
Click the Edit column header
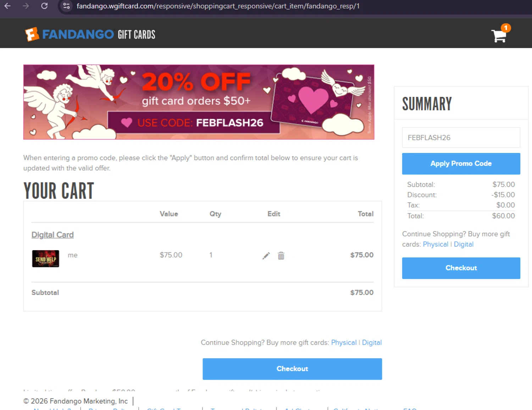274,214
